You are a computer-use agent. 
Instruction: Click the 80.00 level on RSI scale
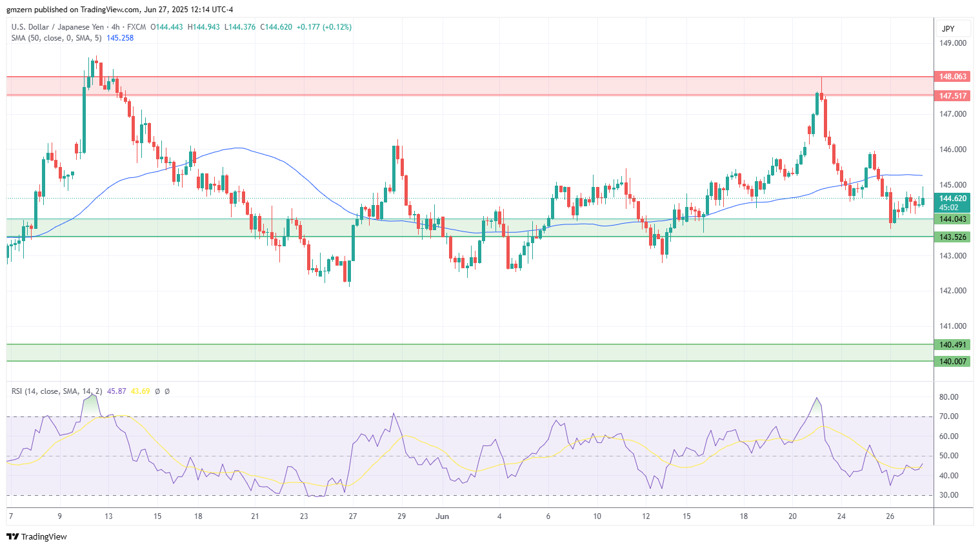pyautogui.click(x=948, y=397)
